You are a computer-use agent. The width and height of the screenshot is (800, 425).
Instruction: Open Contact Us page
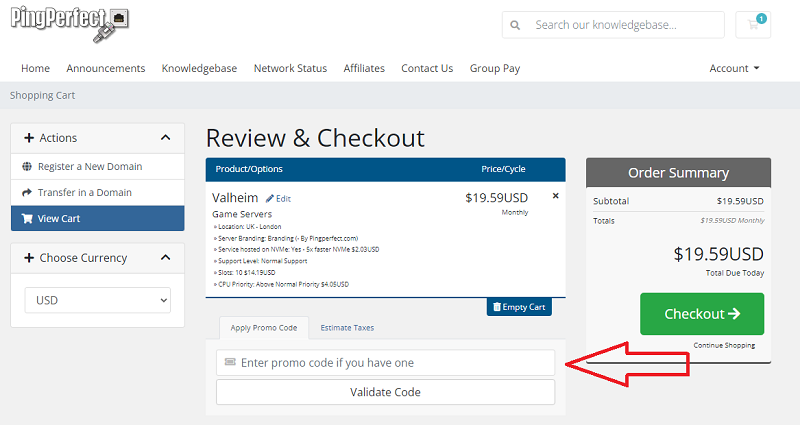coord(427,68)
